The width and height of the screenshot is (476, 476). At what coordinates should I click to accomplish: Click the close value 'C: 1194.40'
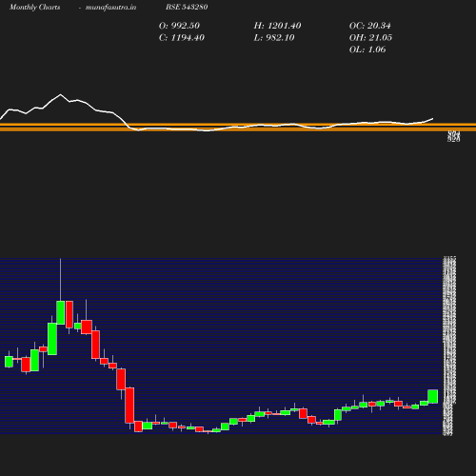(x=182, y=37)
